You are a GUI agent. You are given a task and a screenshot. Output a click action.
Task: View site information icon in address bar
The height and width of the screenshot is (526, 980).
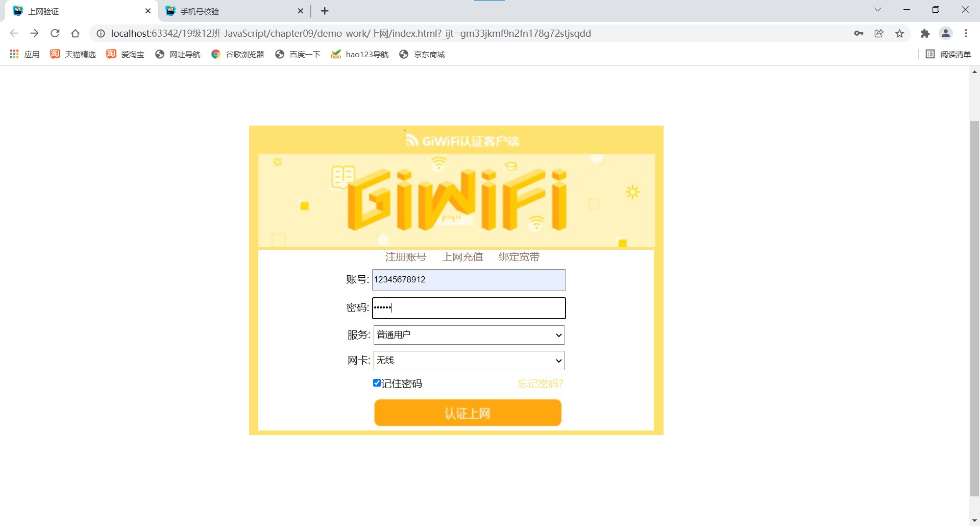click(101, 33)
